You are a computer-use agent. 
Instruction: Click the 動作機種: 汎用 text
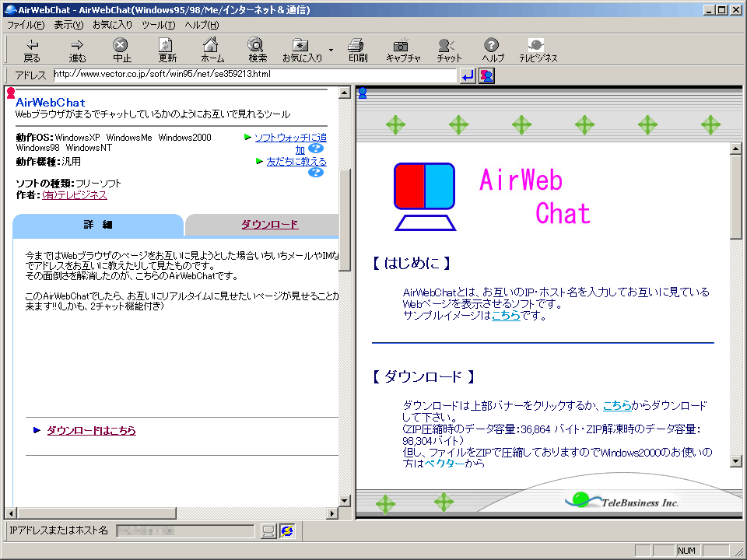coord(48,162)
